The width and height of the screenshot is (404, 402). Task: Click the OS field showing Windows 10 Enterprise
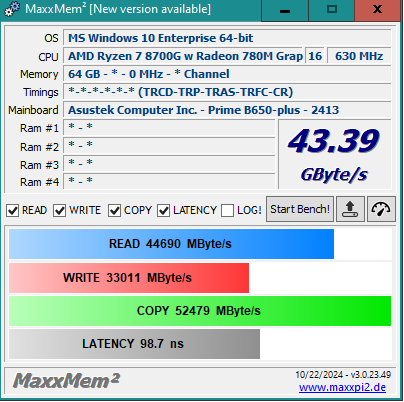pos(227,38)
